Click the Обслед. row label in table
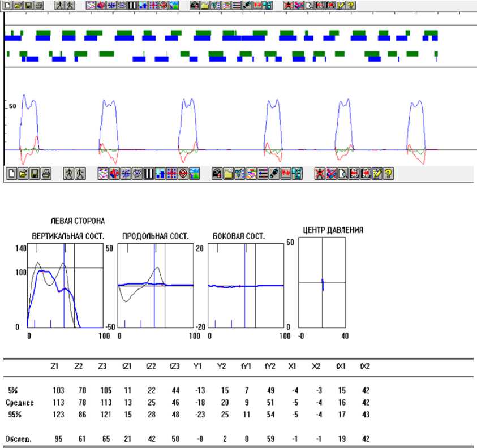Viewport: 477px width, 448px height. pos(19,438)
